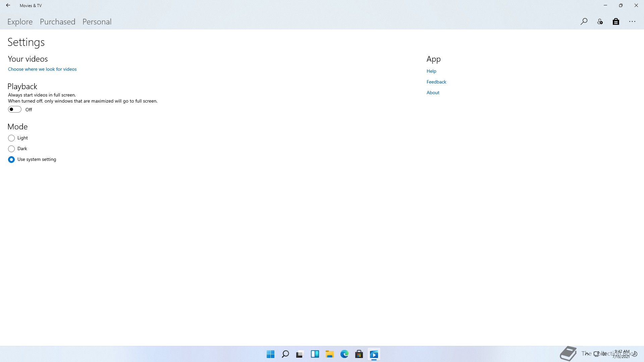
Task: Click the taskbar search icon
Action: [x=285, y=354]
